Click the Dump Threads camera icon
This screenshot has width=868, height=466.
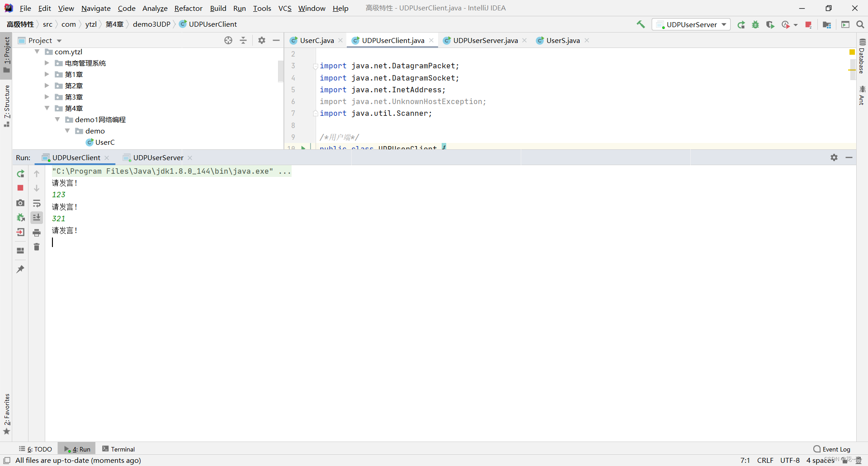pos(20,203)
